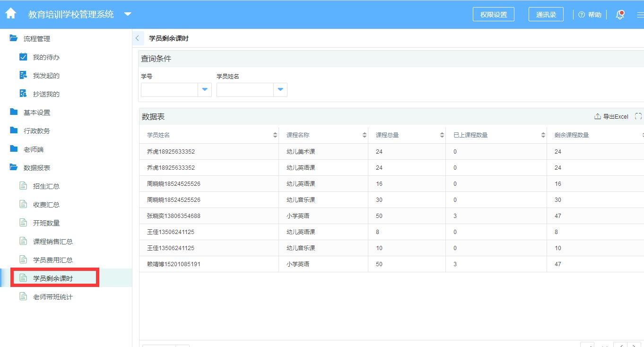
Task: Open the 学号 dropdown arrow
Action: coord(205,90)
